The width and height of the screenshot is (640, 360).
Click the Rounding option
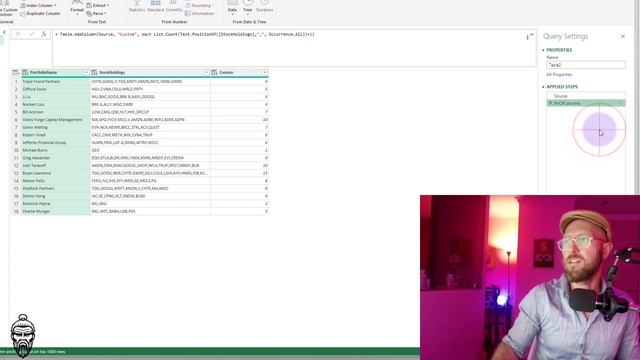198,5
